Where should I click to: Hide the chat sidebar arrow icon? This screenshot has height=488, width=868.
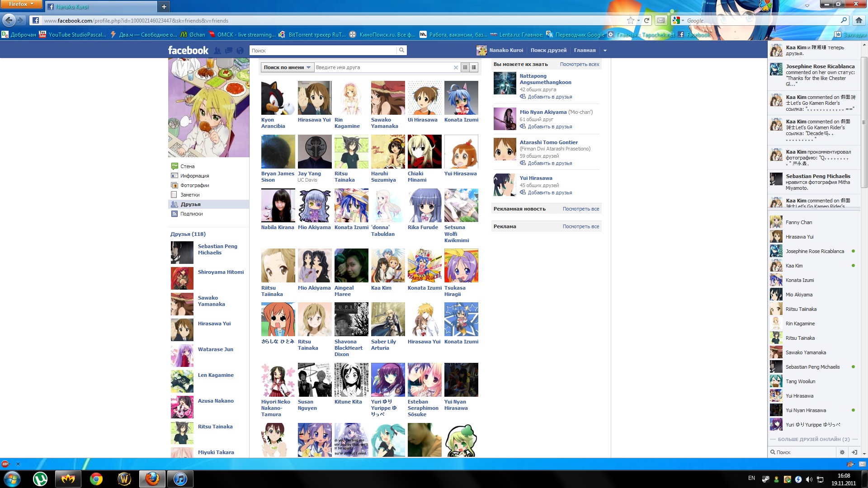coord(854,452)
